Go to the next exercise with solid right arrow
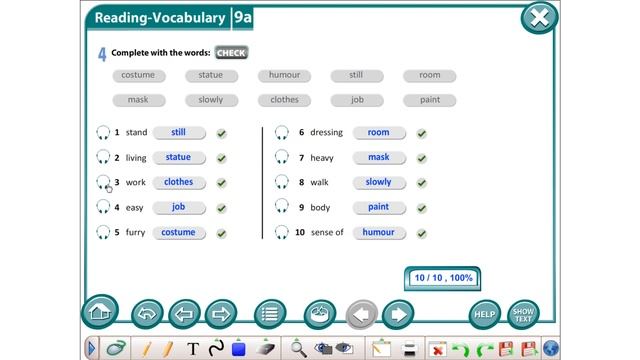The image size is (640, 360). 398,314
